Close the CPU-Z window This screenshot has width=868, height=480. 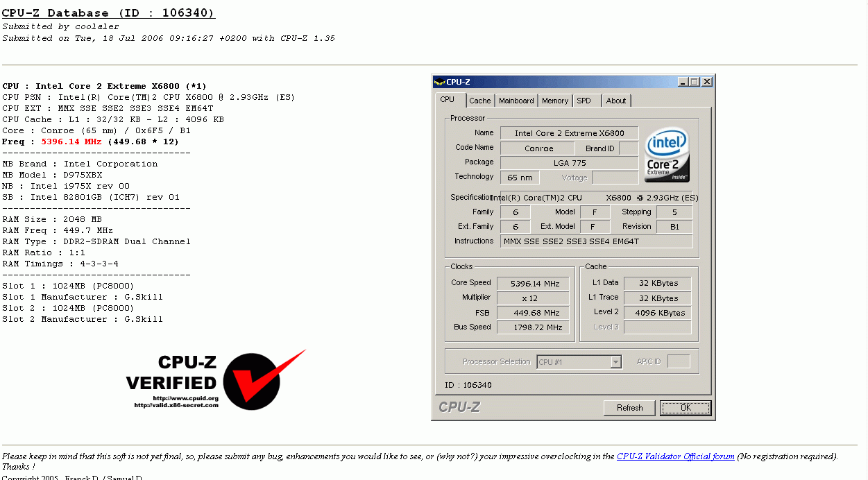[x=707, y=82]
